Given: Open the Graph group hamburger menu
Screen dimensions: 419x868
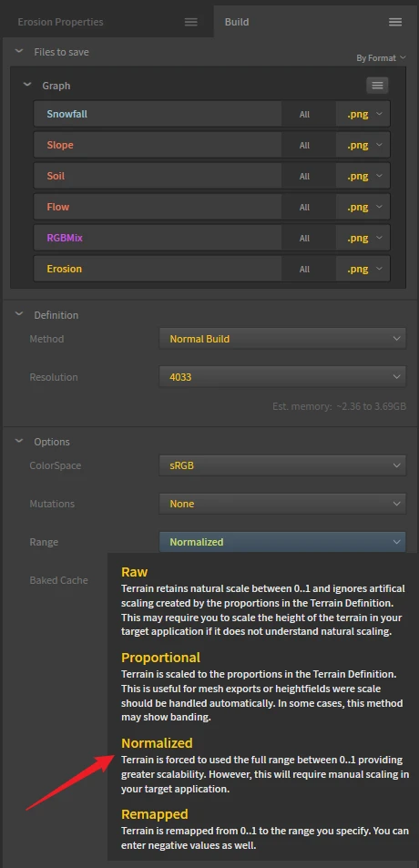Looking at the screenshot, I should 377,86.
